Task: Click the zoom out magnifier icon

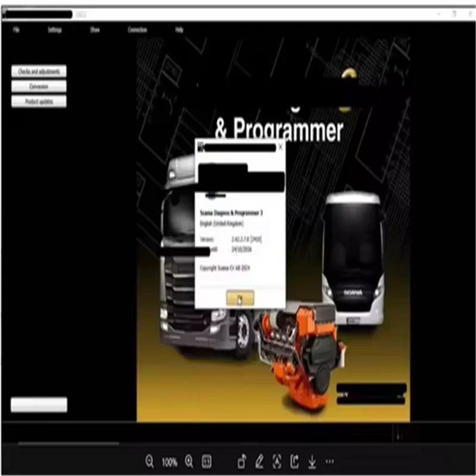Action: click(x=149, y=461)
